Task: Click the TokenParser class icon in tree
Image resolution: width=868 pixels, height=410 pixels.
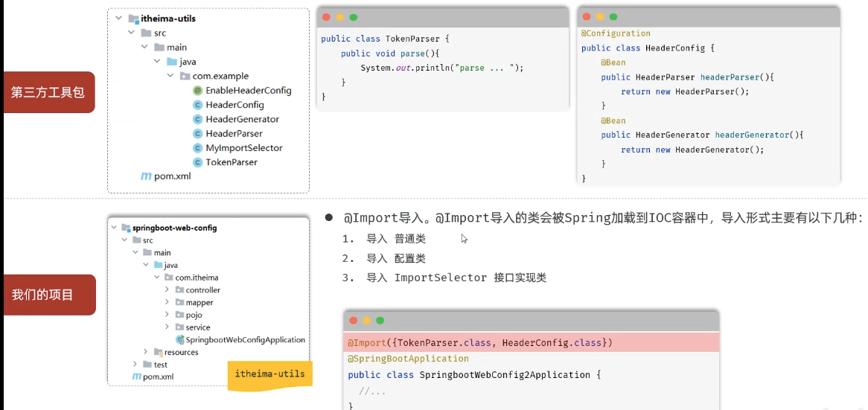Action: [x=197, y=162]
